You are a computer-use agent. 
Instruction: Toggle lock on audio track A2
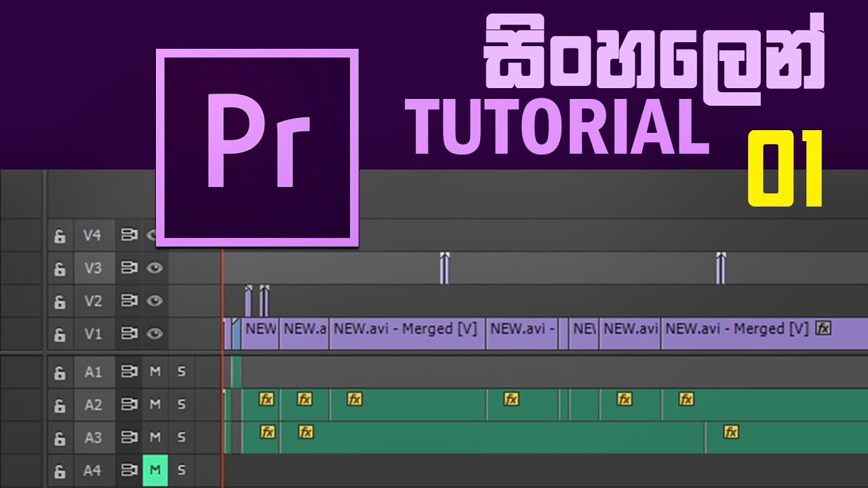60,405
